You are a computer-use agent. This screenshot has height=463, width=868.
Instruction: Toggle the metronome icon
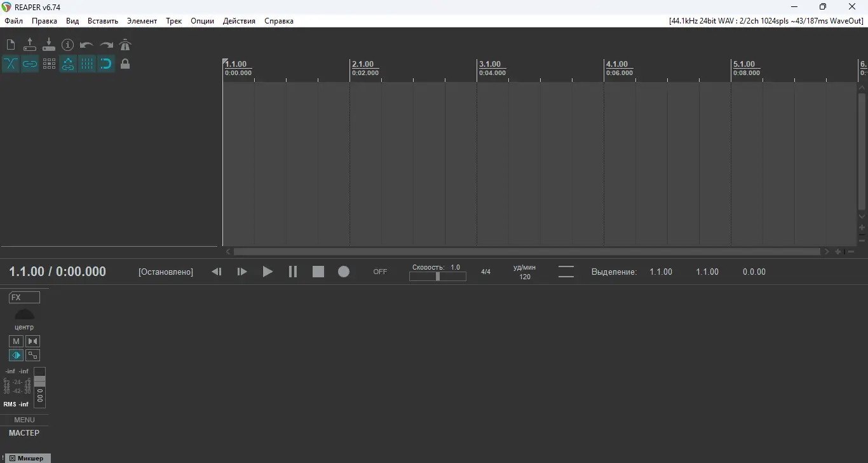point(125,45)
